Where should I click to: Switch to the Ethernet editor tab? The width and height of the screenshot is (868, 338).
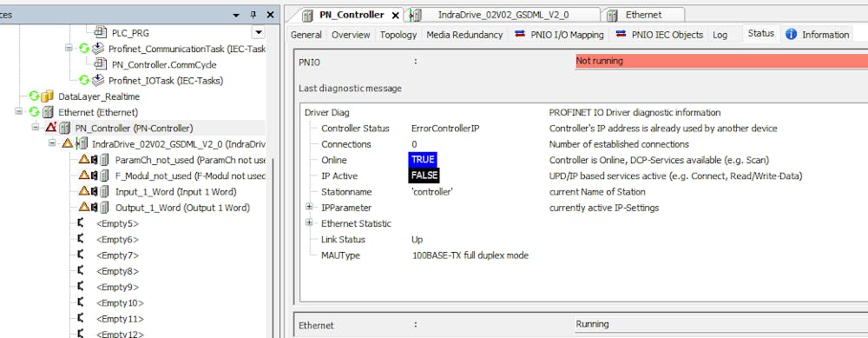point(643,15)
